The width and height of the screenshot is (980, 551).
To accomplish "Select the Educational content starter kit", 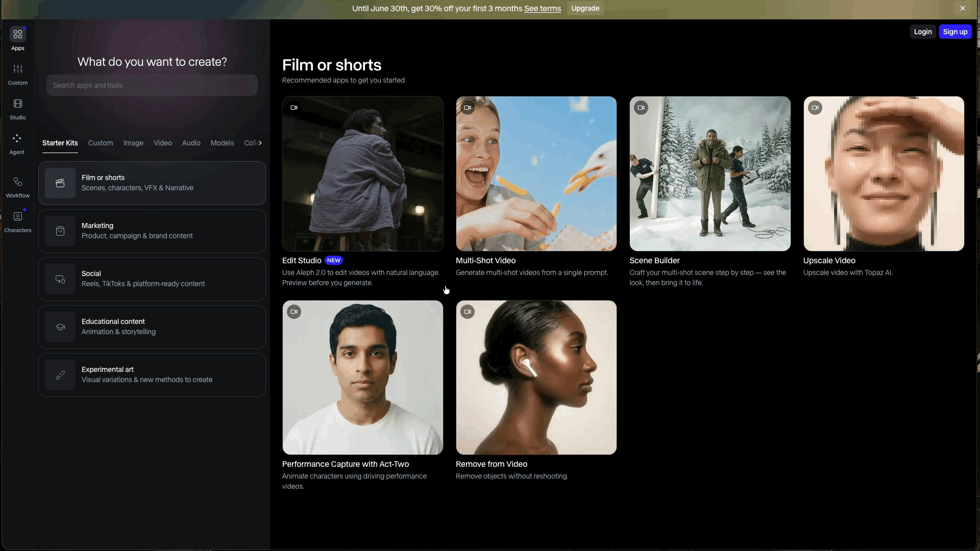I will 152,327.
